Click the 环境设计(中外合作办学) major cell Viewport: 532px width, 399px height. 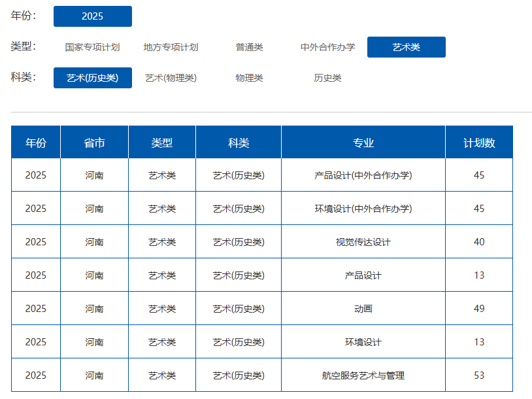coord(363,209)
